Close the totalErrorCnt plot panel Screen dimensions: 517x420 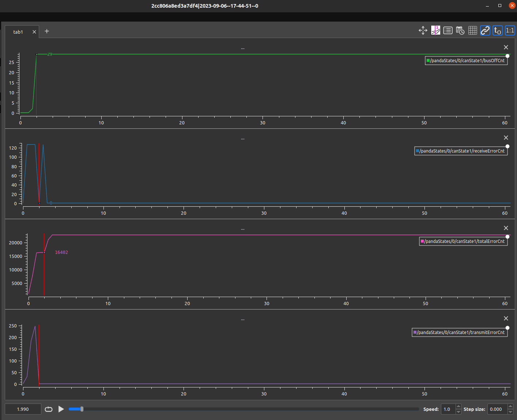tap(506, 228)
